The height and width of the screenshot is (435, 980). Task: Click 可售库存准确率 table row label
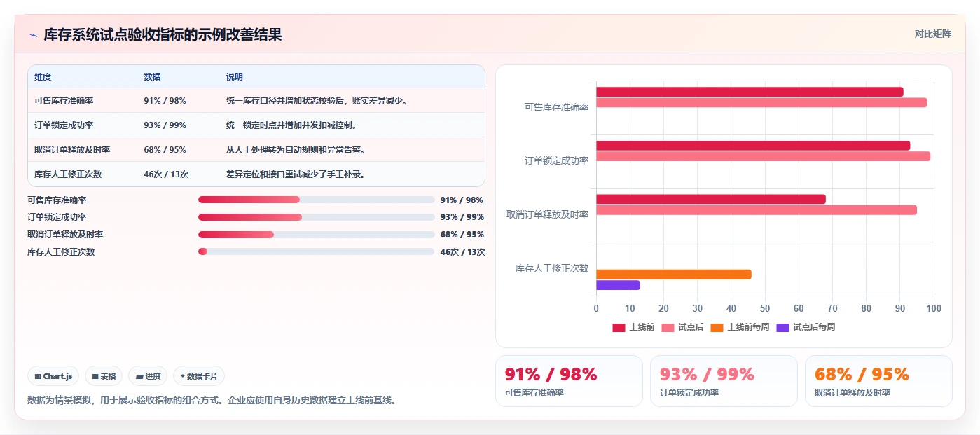point(64,101)
